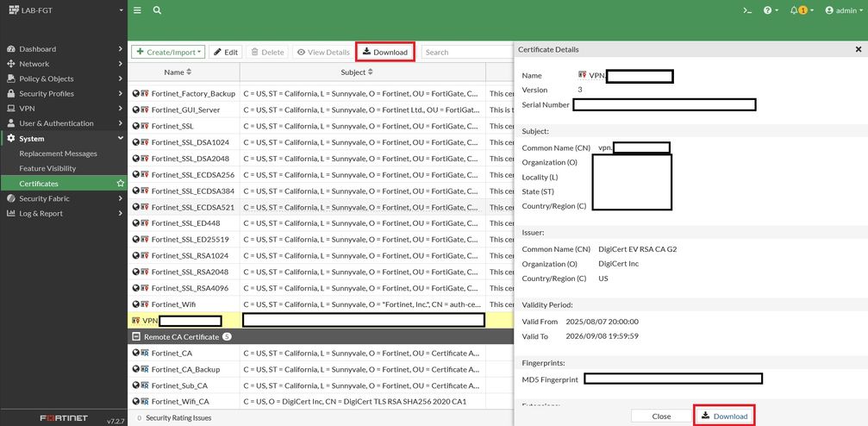This screenshot has width=868, height=426.
Task: Click the Fortinet_CA certificate icon
Action: (145, 353)
